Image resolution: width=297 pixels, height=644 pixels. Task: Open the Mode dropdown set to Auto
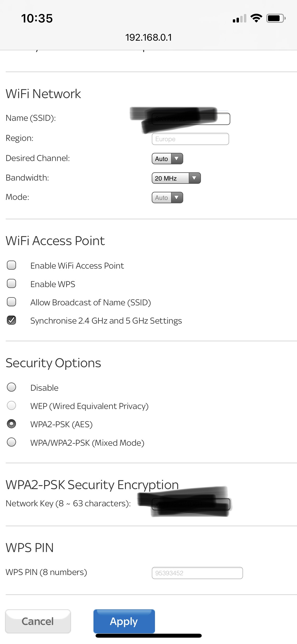coord(167,197)
